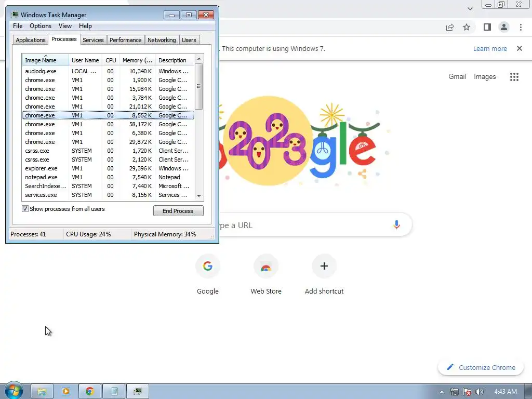
Task: Click the 4:43 AM clock
Action: [505, 392]
